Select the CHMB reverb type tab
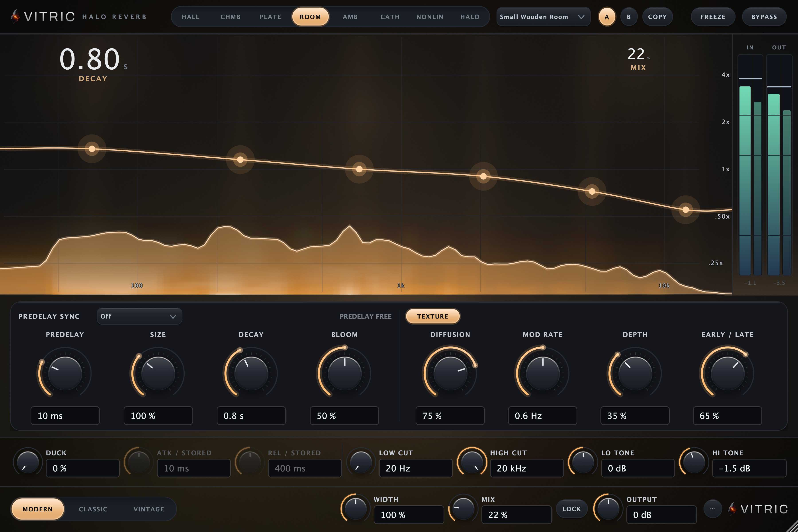 (230, 17)
